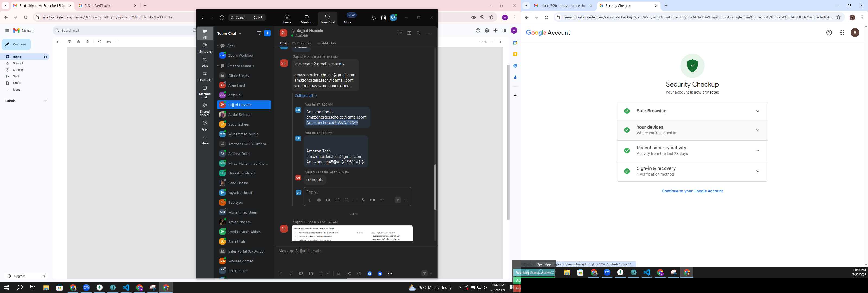Open Zoom notifications bell
868x293 pixels.
(374, 18)
